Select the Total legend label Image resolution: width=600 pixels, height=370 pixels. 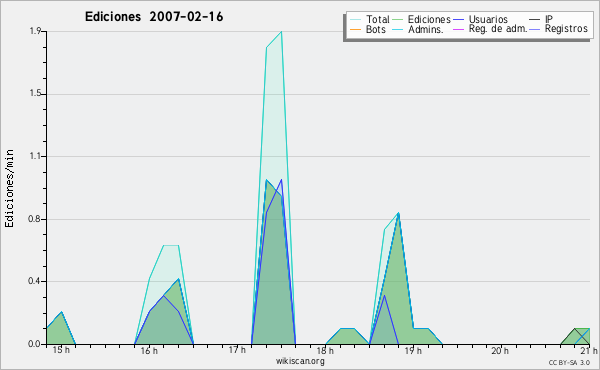378,19
